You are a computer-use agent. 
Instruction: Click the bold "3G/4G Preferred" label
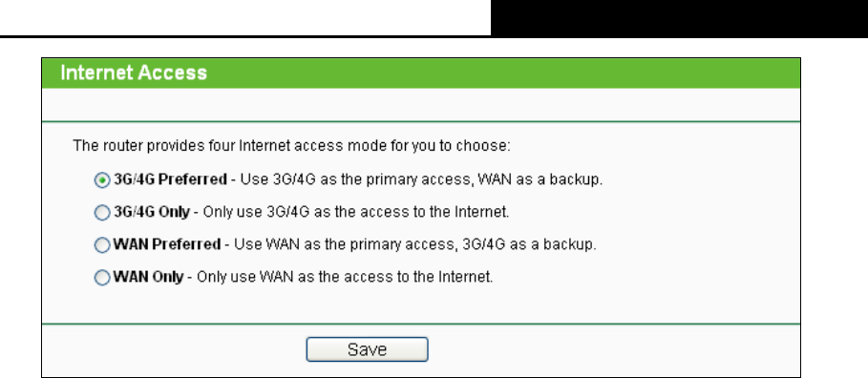click(x=170, y=179)
